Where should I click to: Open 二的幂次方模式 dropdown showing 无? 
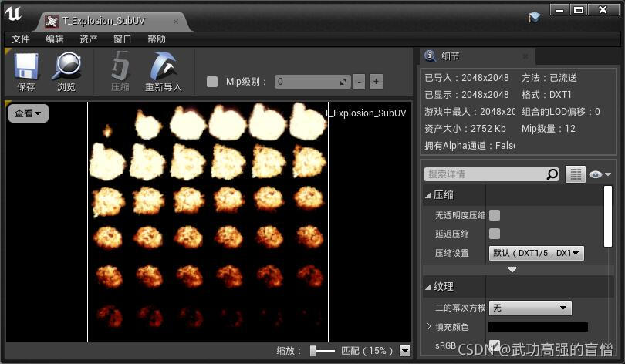(530, 308)
